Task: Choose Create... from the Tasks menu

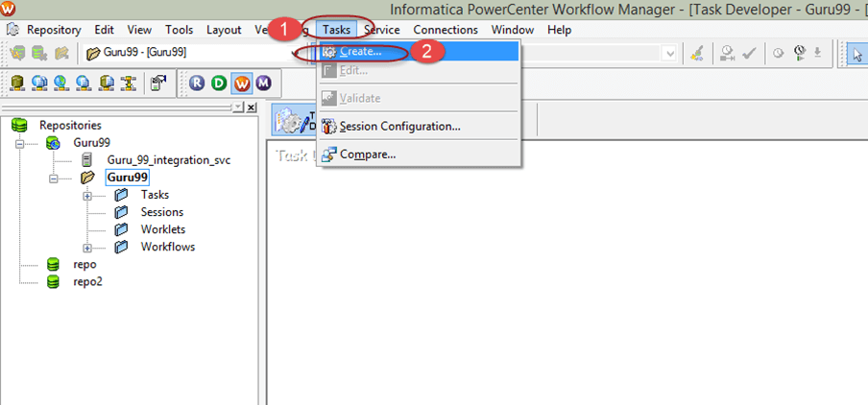Action: click(360, 51)
